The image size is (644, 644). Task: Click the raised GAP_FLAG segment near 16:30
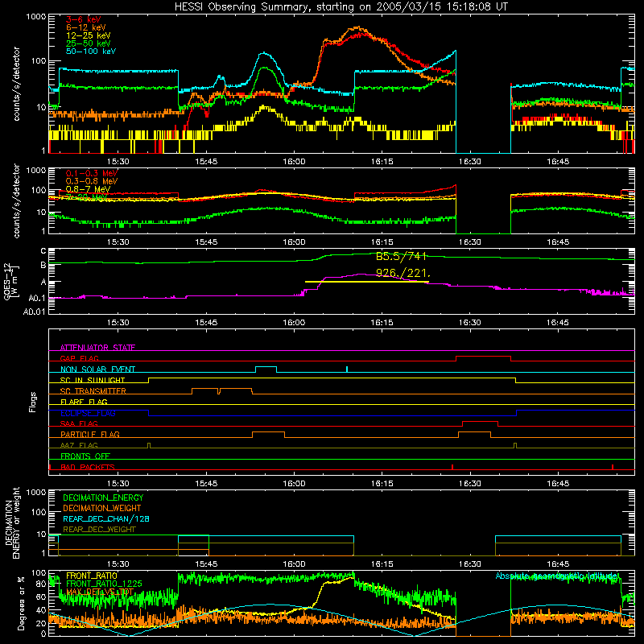click(484, 357)
